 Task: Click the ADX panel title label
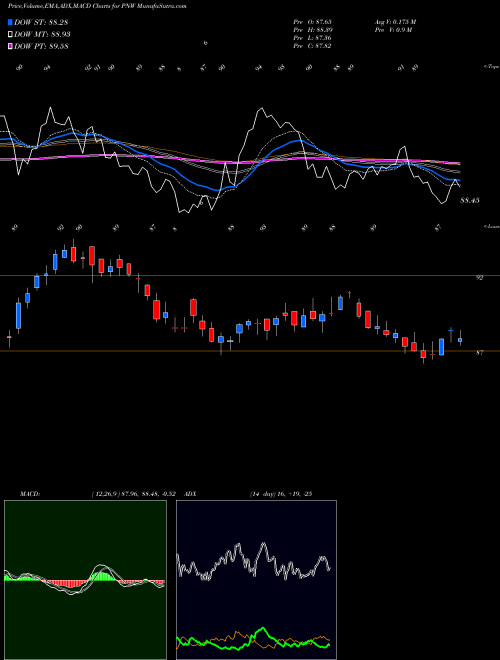(191, 494)
